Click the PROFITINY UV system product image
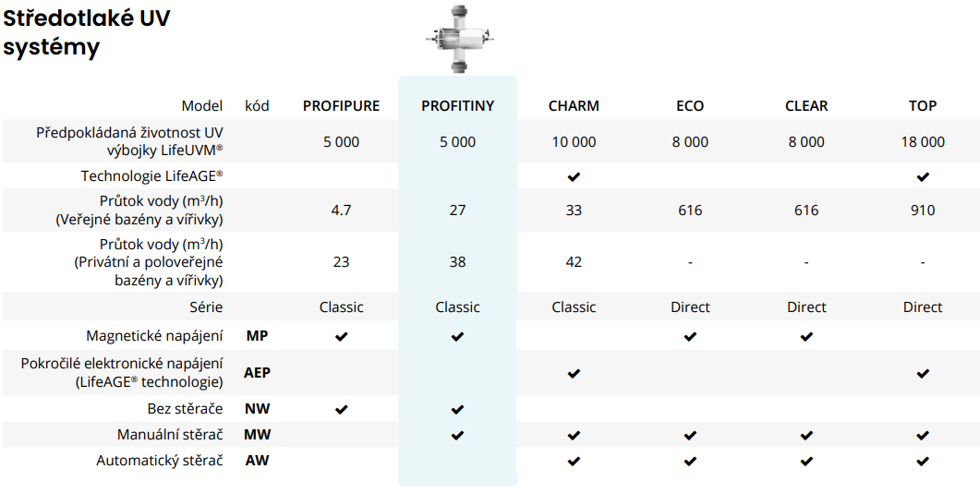The image size is (980, 493). point(457,40)
